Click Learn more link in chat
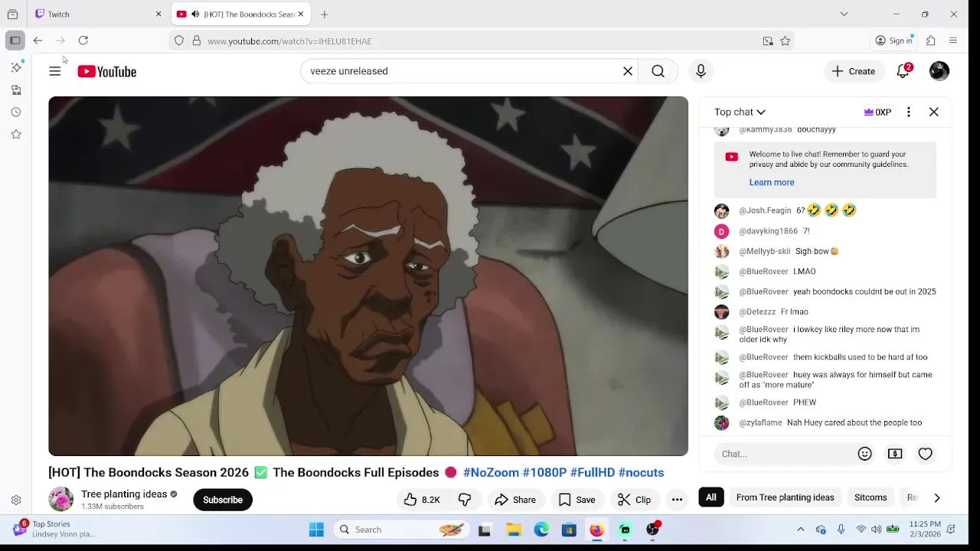Viewport: 980px width, 551px height. pyautogui.click(x=772, y=182)
